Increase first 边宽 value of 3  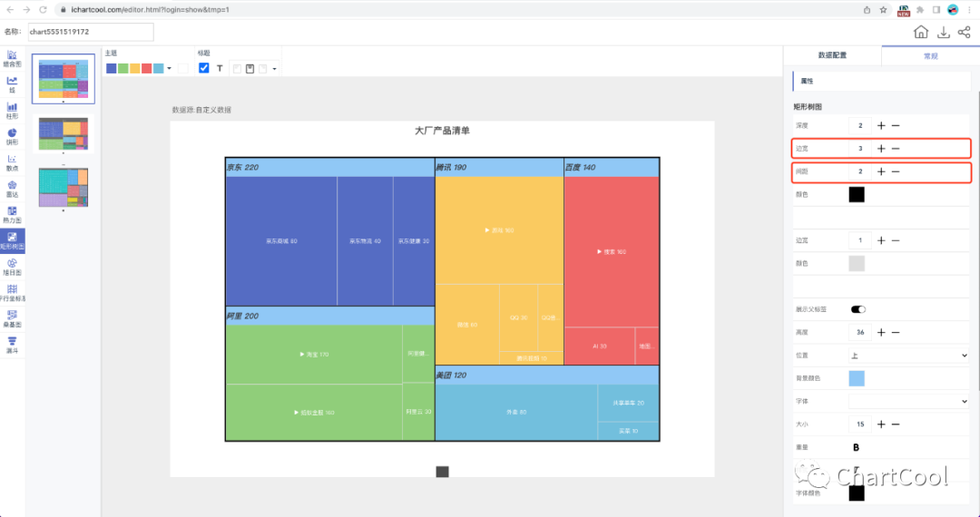(881, 149)
